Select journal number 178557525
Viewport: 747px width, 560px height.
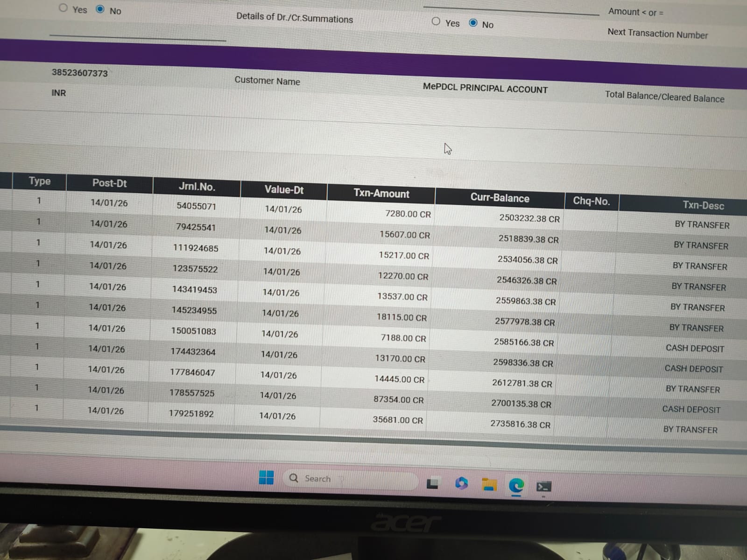192,393
